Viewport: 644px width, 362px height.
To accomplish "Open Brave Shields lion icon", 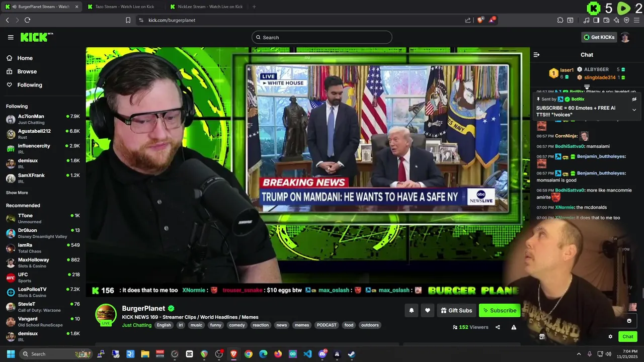I will pyautogui.click(x=480, y=20).
